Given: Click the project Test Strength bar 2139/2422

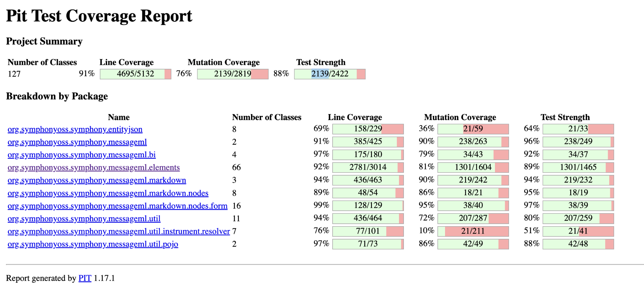Looking at the screenshot, I should click(330, 74).
